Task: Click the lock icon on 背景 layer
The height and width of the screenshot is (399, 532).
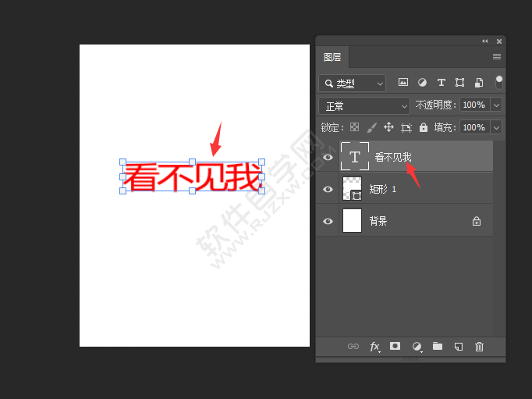Action: tap(477, 222)
